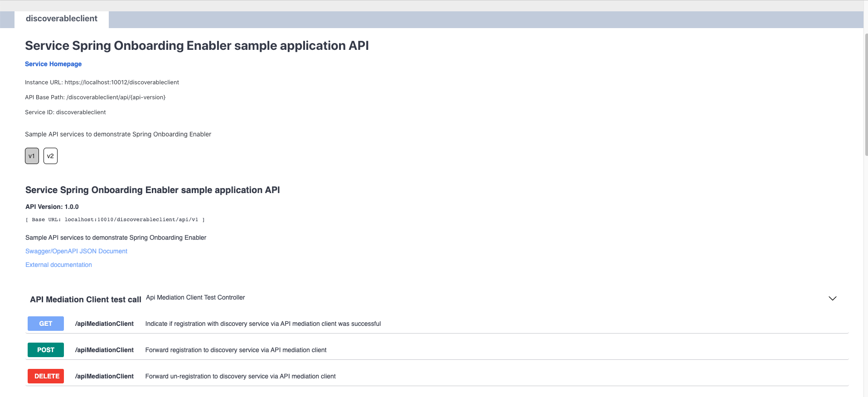
Task: Click the Base URL localhost:10010 text
Action: point(115,220)
